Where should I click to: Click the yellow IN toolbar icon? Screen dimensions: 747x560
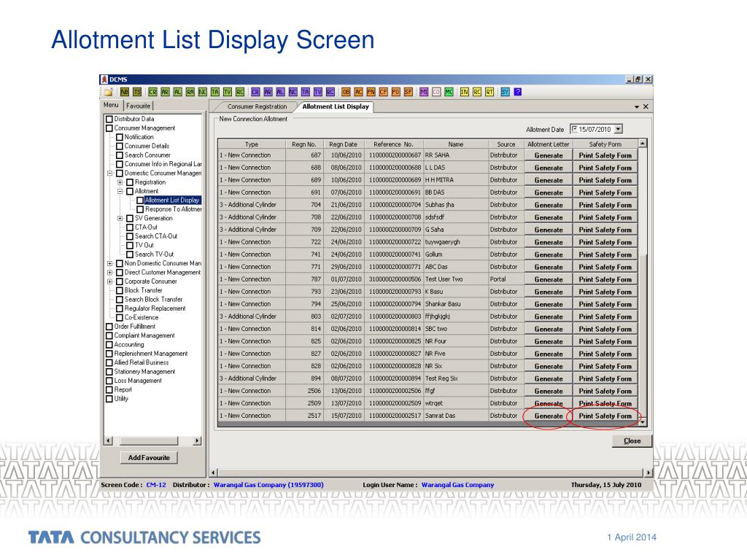[465, 92]
